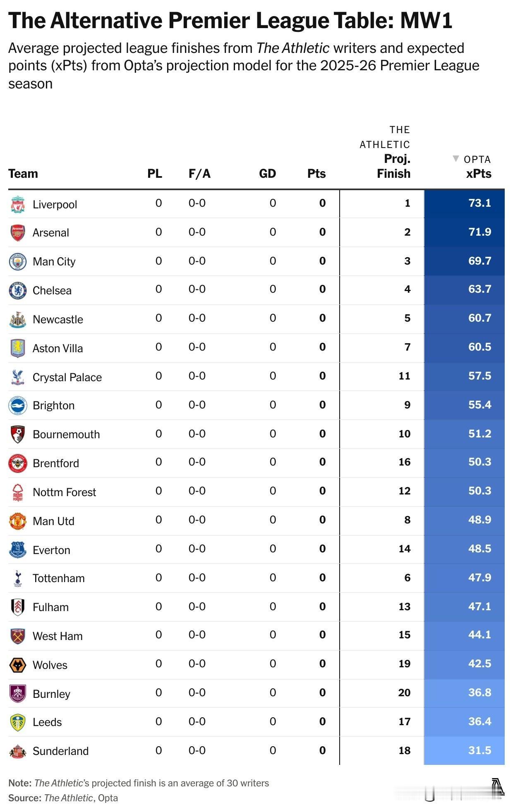Click Man Utd projected finish value 8
The width and height of the screenshot is (513, 812).
tap(407, 520)
